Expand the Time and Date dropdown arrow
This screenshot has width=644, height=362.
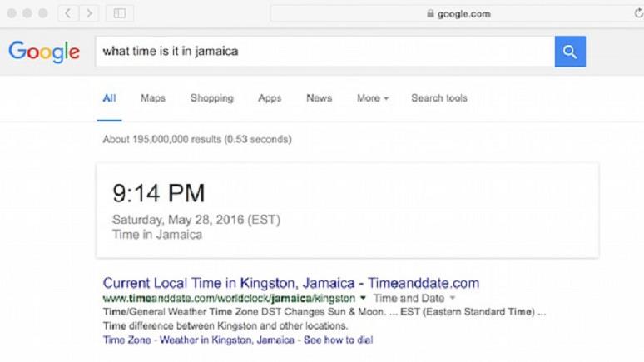453,297
